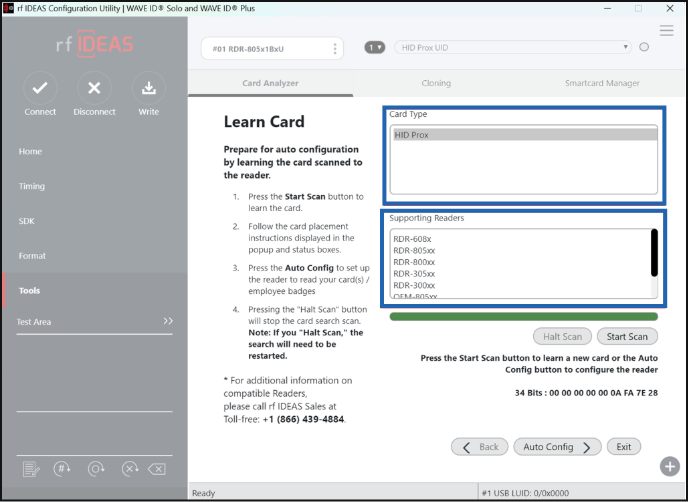The width and height of the screenshot is (688, 502).
Task: Select RDR-800xx in Supporting Readers
Action: click(x=414, y=262)
